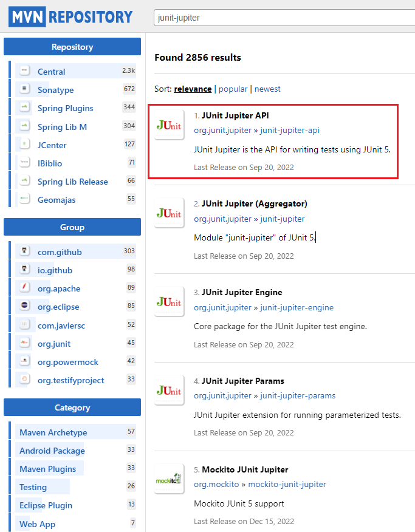Viewport: 415px width, 532px height.
Task: Click the MVN Repository logo
Action: point(70,16)
